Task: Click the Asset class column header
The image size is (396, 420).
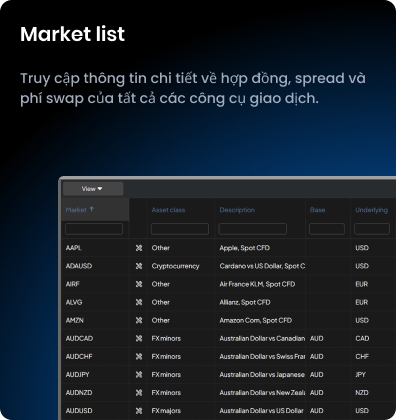Action: click(x=168, y=210)
